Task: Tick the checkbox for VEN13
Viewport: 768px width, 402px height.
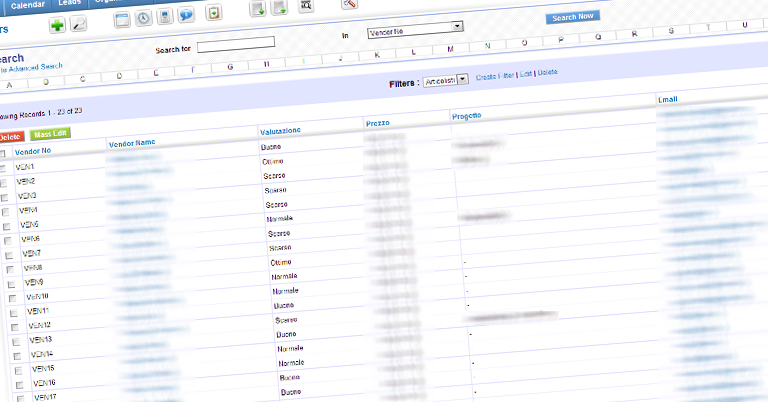Action: click(x=16, y=342)
